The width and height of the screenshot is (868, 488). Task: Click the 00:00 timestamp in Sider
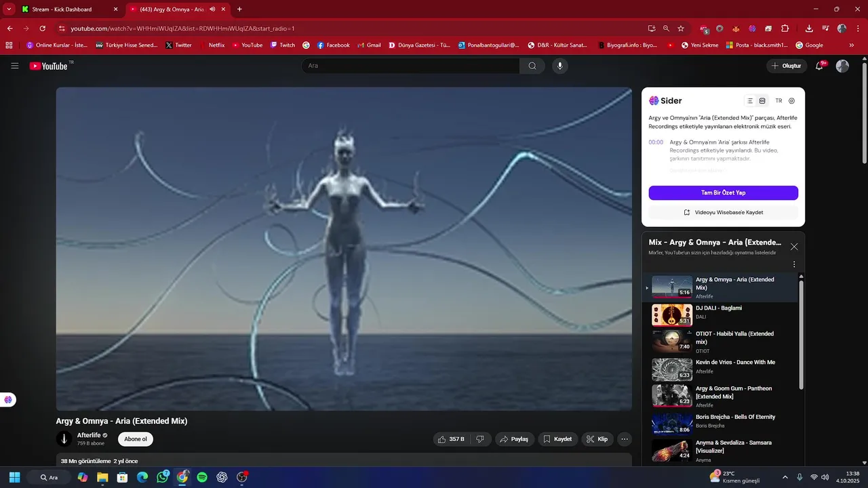[x=656, y=142]
